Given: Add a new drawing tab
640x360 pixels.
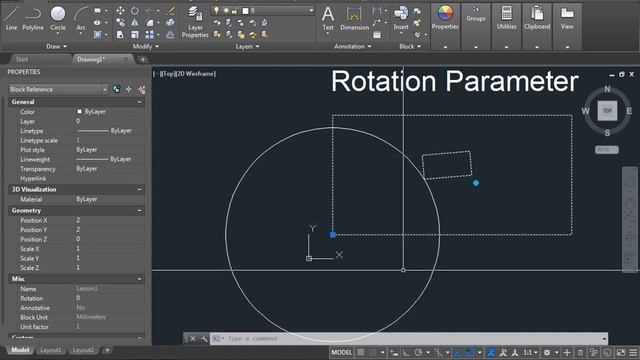Looking at the screenshot, I should [x=143, y=60].
